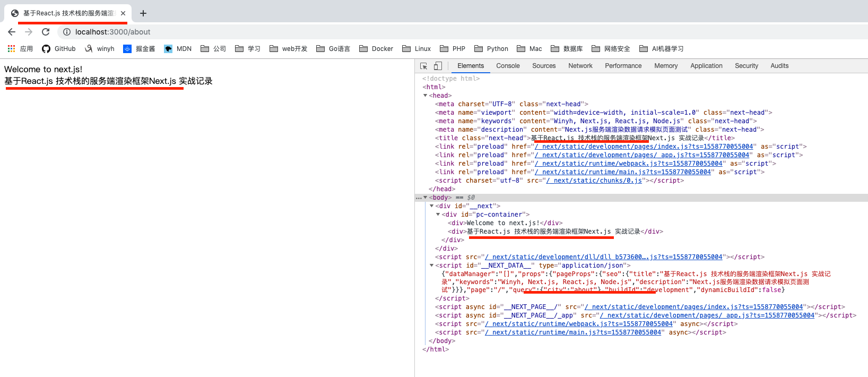Image resolution: width=868 pixels, height=377 pixels.
Task: Click the site info icon in address bar
Action: coord(67,32)
